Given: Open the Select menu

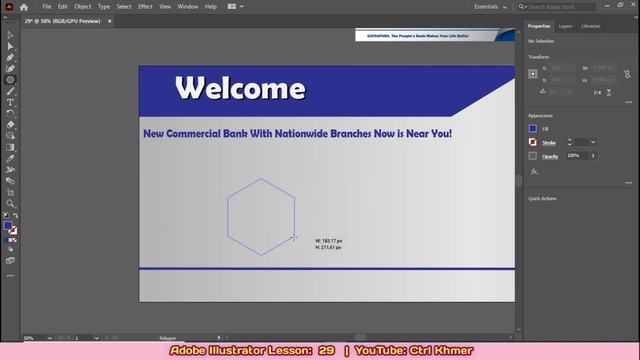Looking at the screenshot, I should coord(124,7).
